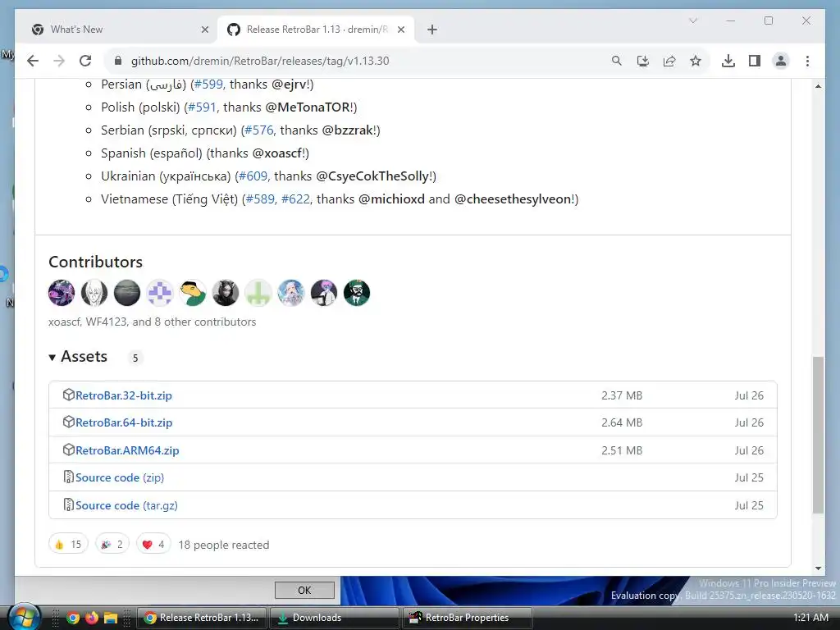Launch Chrome from quick launch
This screenshot has height=630, width=840.
(73, 618)
